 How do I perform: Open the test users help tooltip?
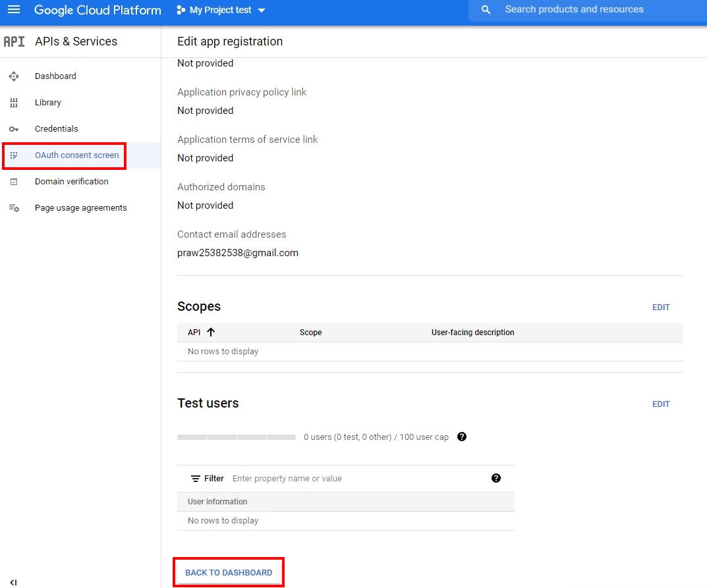pyautogui.click(x=462, y=437)
